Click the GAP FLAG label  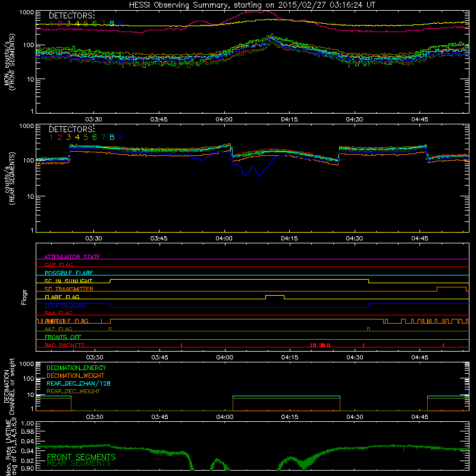coord(58,265)
